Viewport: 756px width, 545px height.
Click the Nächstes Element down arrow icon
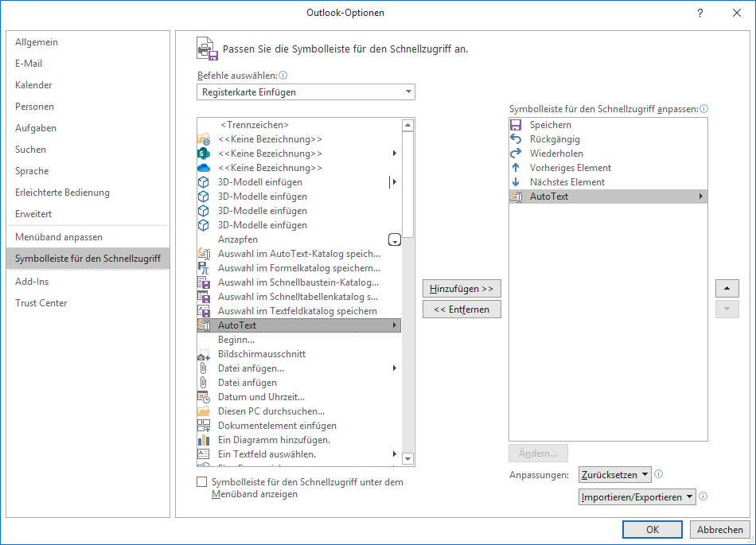pyautogui.click(x=516, y=182)
